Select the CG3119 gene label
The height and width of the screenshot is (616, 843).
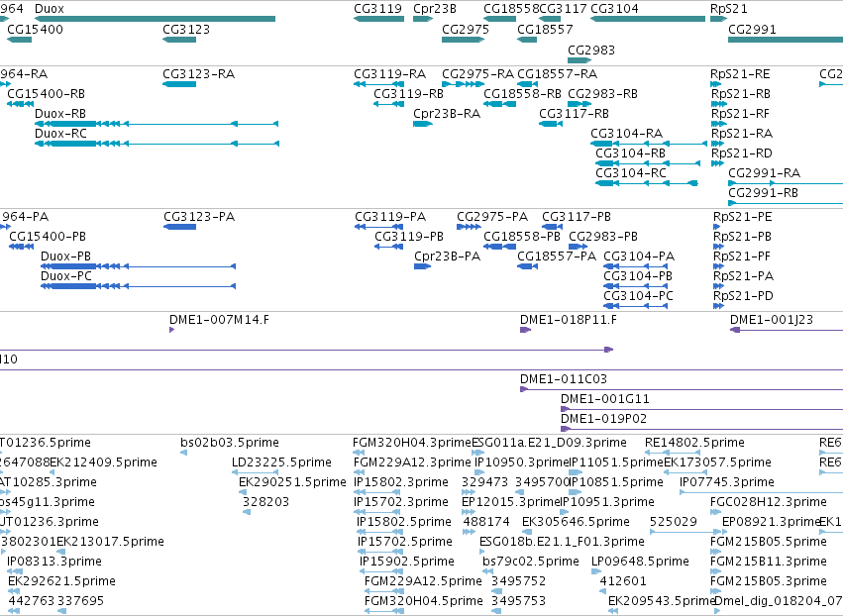pos(378,9)
